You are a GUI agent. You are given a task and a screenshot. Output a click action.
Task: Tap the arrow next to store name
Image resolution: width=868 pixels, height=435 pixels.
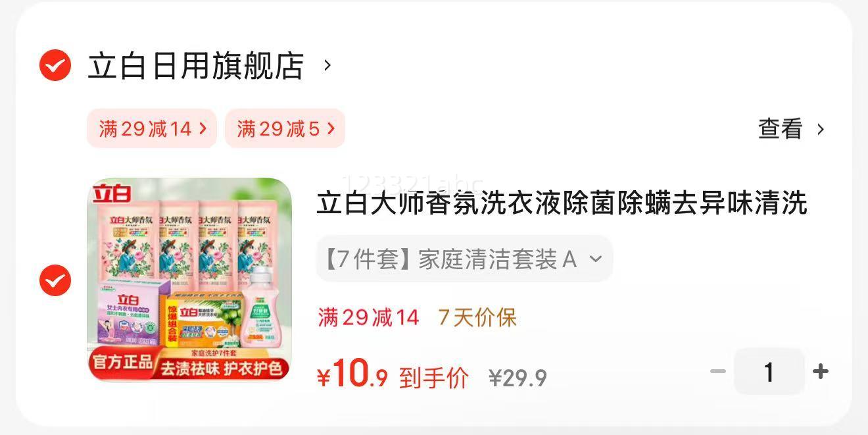[x=327, y=65]
